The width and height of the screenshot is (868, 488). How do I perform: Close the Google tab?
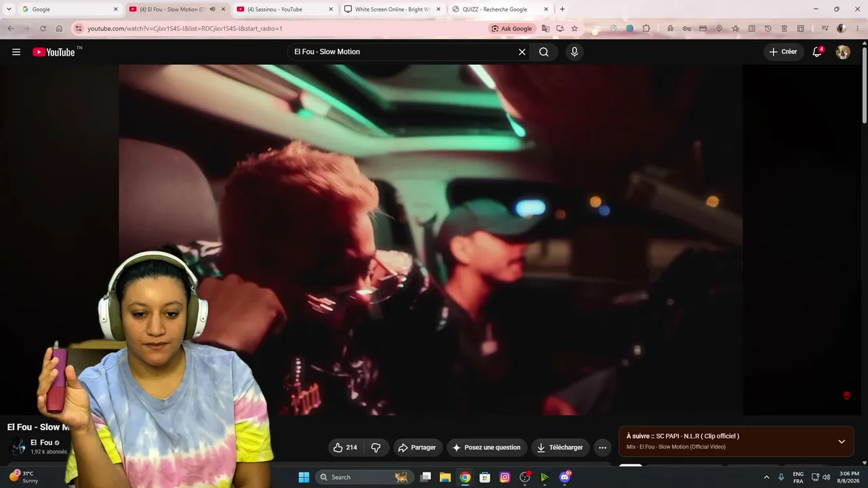[x=115, y=9]
